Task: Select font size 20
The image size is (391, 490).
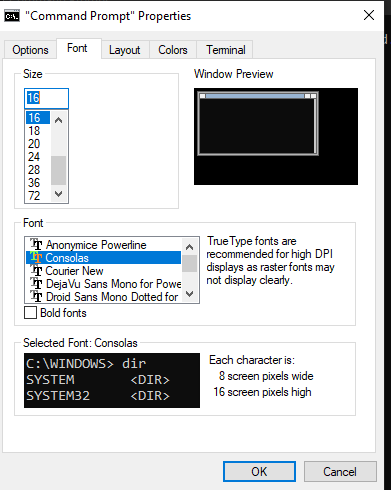Action: pyautogui.click(x=38, y=144)
